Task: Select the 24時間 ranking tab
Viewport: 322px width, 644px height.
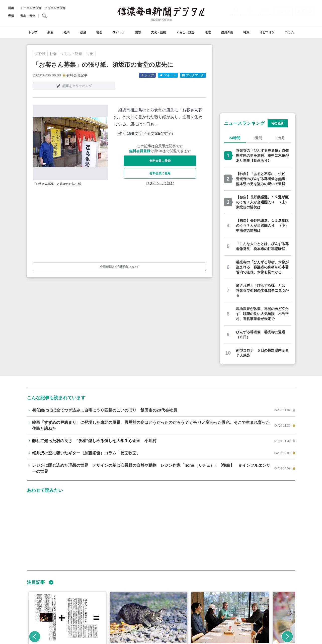Action: coord(235,138)
